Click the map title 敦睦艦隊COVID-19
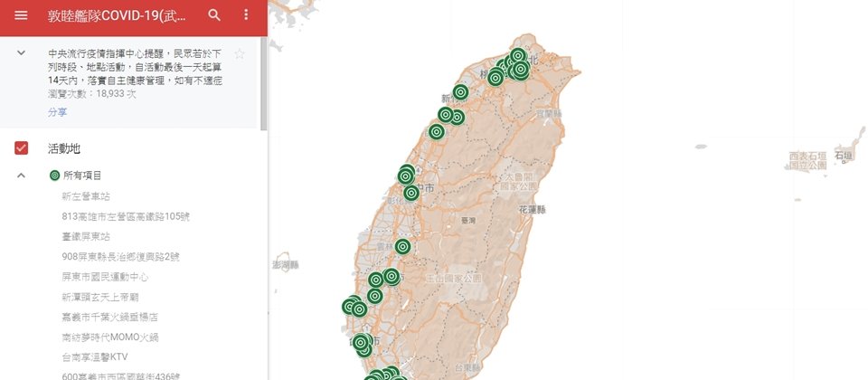Screen dimensions: 868x380 click(117, 16)
